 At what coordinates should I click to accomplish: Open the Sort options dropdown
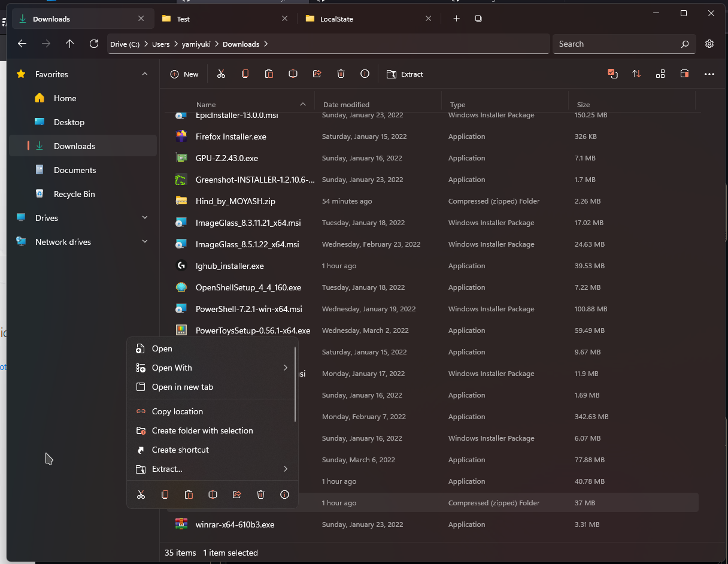tap(636, 74)
